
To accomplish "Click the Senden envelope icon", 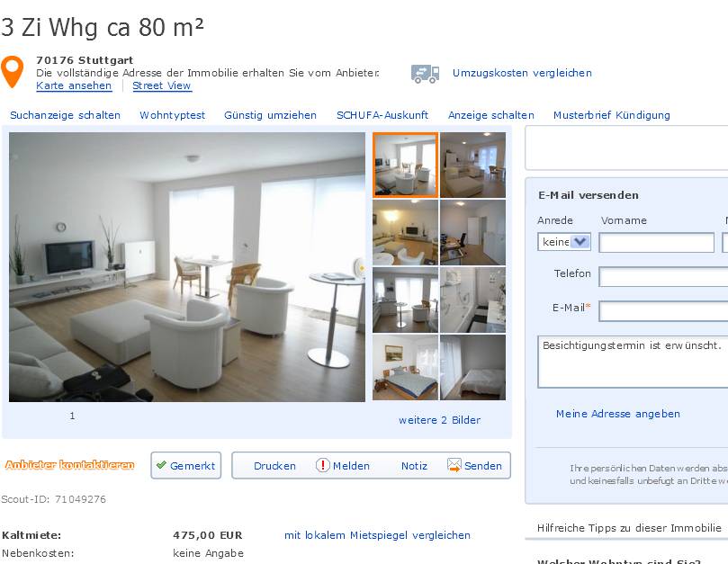I will click(454, 465).
